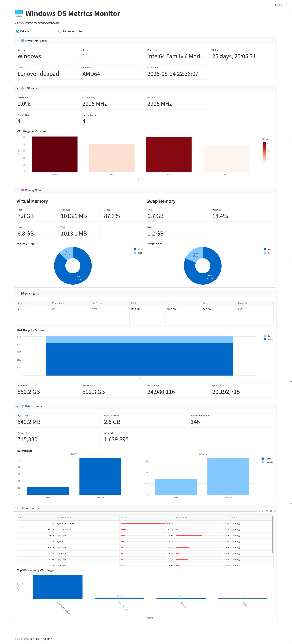Click the brain icon beside Memory Metrics

point(23,190)
